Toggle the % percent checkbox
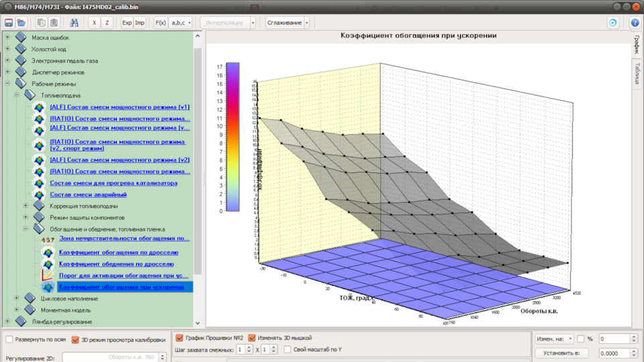The width and height of the screenshot is (644, 362). pyautogui.click(x=581, y=339)
